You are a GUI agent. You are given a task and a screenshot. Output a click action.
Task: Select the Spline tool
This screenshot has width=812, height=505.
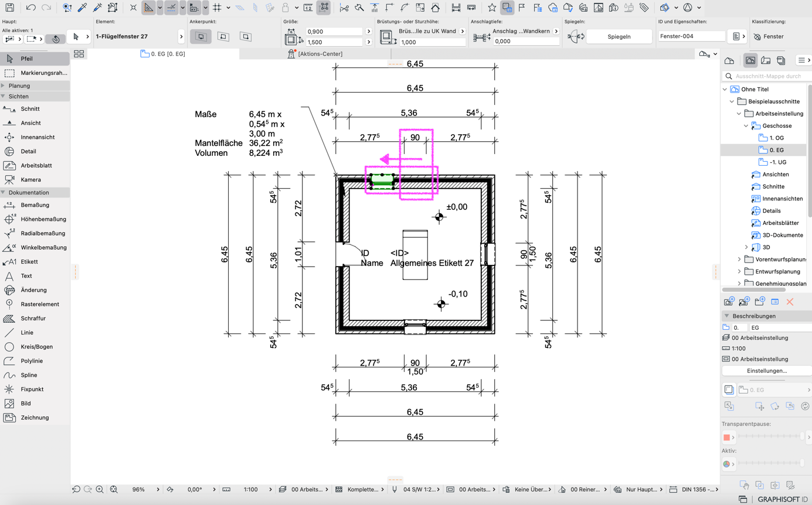(x=35, y=375)
